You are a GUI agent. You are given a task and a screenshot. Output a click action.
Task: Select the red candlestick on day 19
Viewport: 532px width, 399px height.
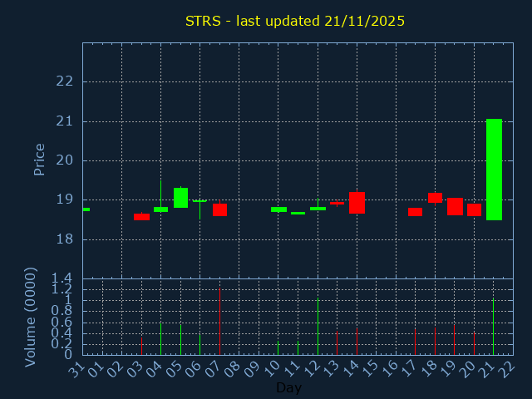455,206
